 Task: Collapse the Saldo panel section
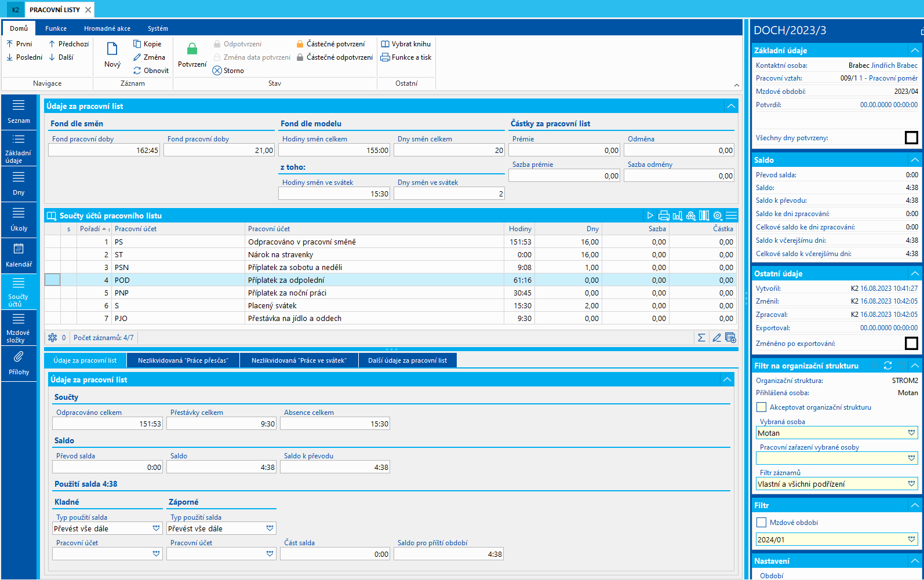(x=915, y=160)
